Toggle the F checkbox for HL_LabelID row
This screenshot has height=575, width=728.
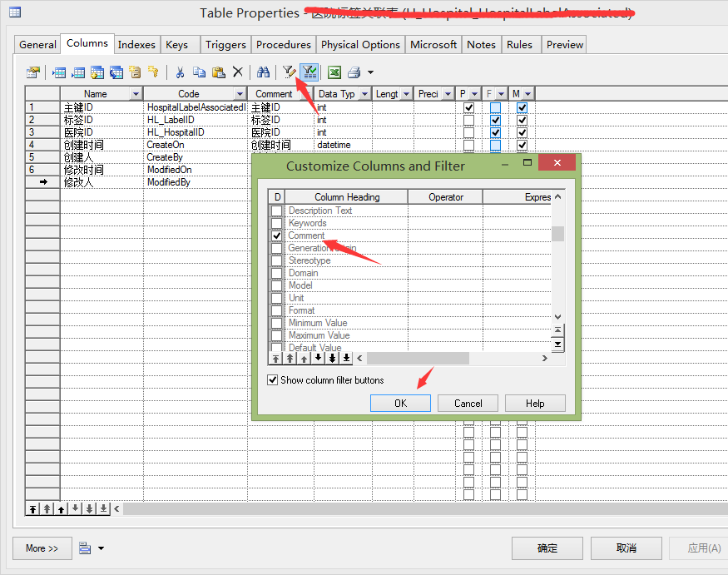(x=495, y=121)
